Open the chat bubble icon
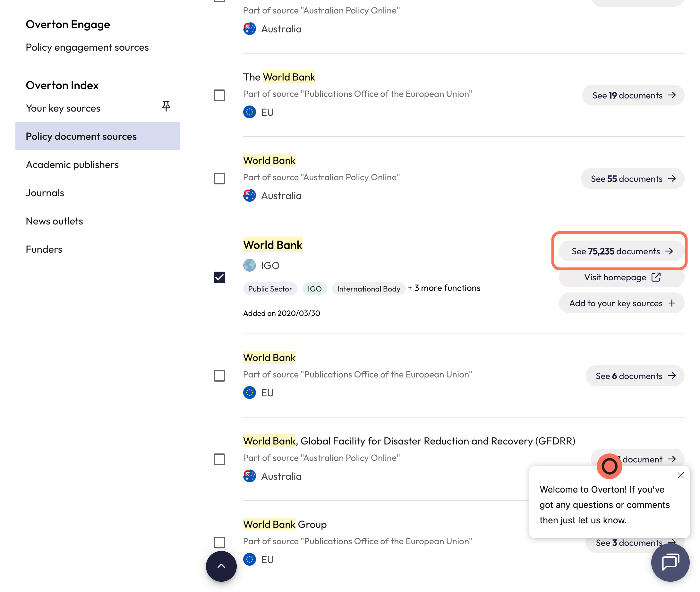 [670, 562]
